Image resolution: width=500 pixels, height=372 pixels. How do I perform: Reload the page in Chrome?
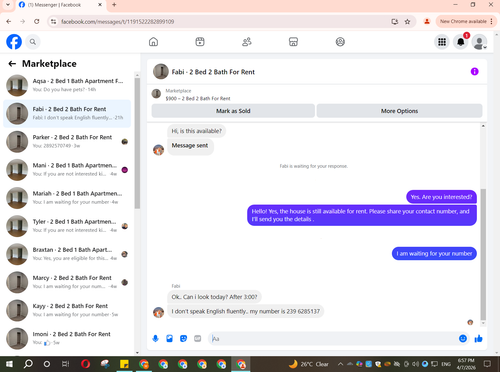pos(37,22)
